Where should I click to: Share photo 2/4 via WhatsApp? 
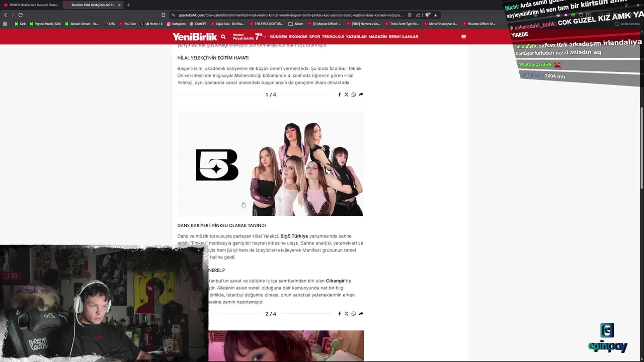coord(353,314)
